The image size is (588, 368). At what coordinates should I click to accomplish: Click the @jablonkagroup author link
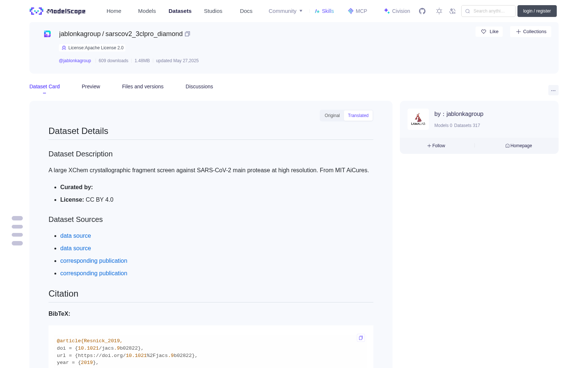click(x=75, y=61)
